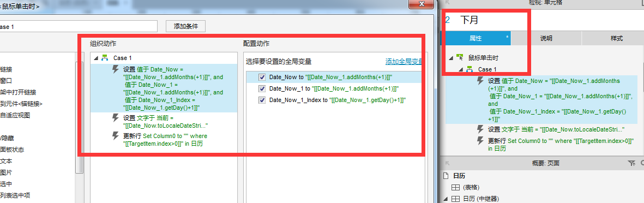Viewport: 644px width, 203px height.
Task: Click the 鼠标单击时 cursor event icon in inspector
Action: click(x=460, y=57)
